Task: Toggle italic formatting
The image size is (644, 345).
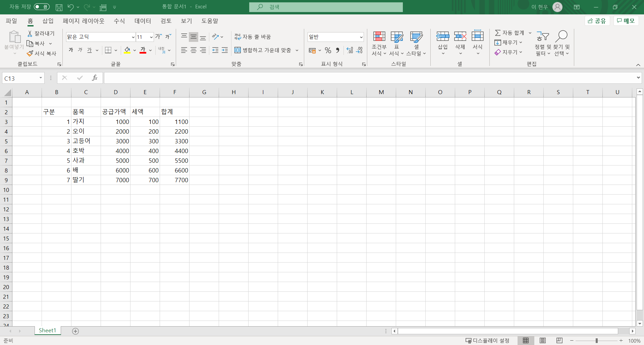Action: pyautogui.click(x=80, y=50)
